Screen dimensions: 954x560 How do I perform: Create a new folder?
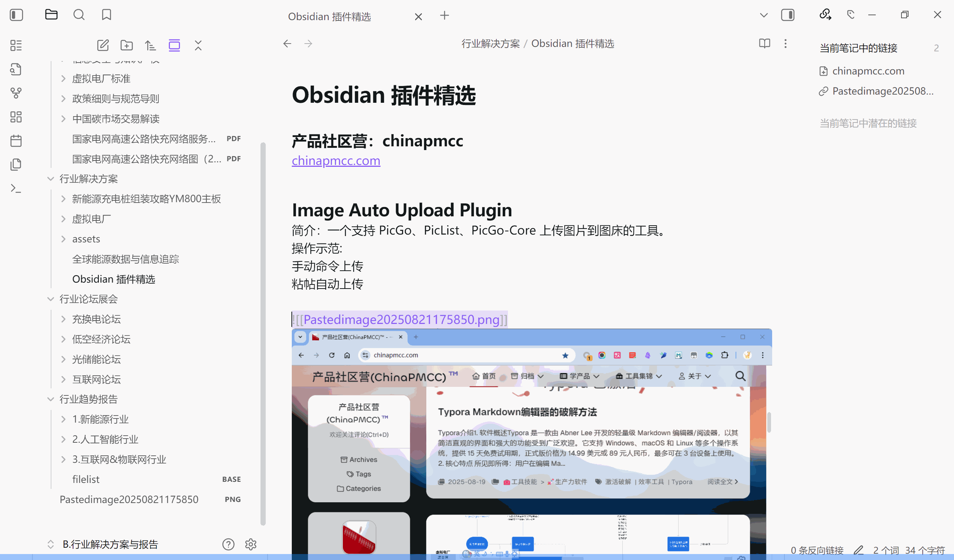[126, 45]
